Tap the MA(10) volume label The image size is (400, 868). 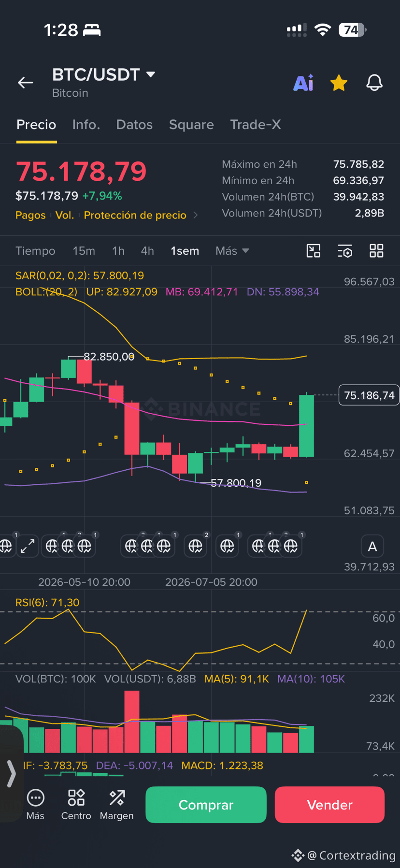(x=311, y=679)
